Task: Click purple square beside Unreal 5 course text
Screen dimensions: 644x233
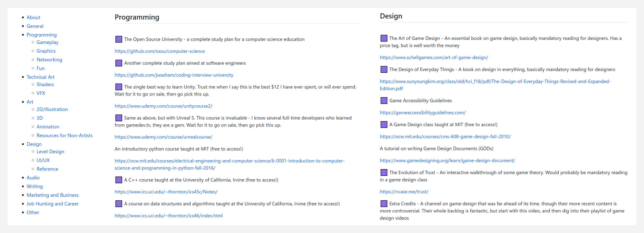Action: 119,118
